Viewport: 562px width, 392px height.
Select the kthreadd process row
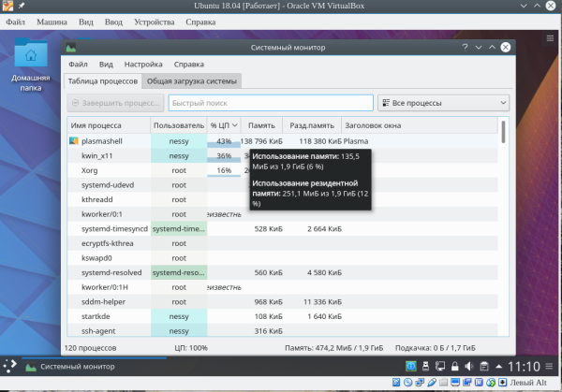click(283, 199)
